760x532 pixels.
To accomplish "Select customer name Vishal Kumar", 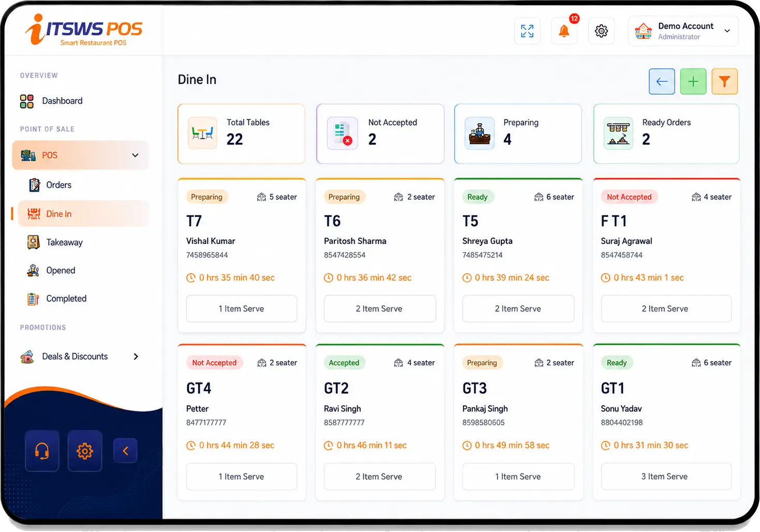I will coord(211,241).
